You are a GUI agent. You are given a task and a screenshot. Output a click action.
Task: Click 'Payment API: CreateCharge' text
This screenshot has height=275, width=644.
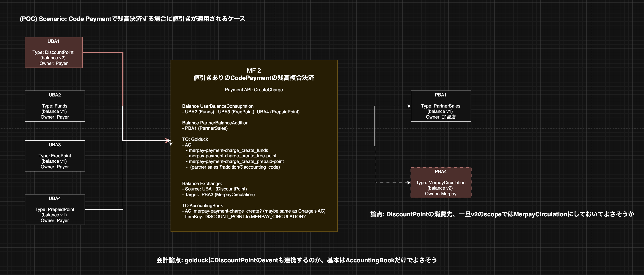254,90
